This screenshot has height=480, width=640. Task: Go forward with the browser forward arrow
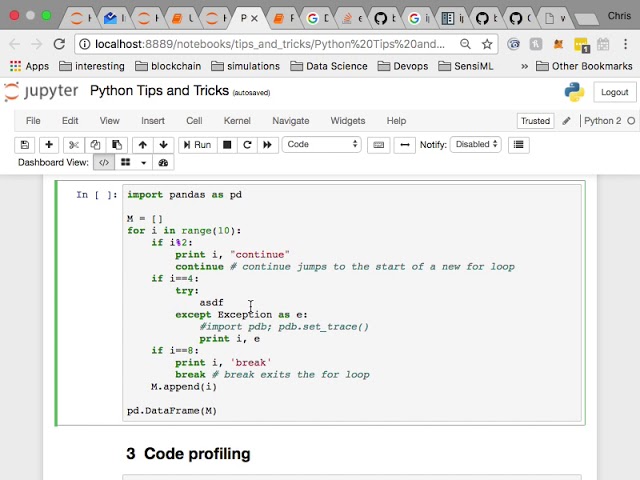(37, 44)
